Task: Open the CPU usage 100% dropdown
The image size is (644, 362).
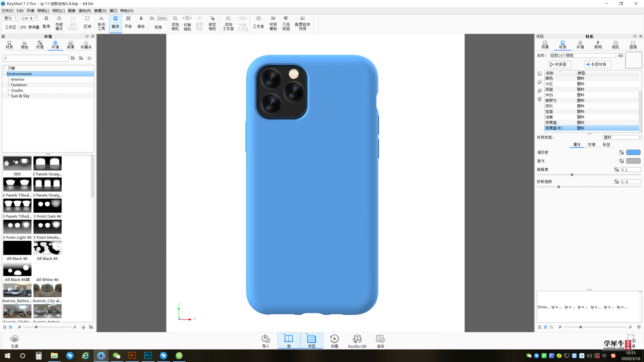Action: point(29,18)
